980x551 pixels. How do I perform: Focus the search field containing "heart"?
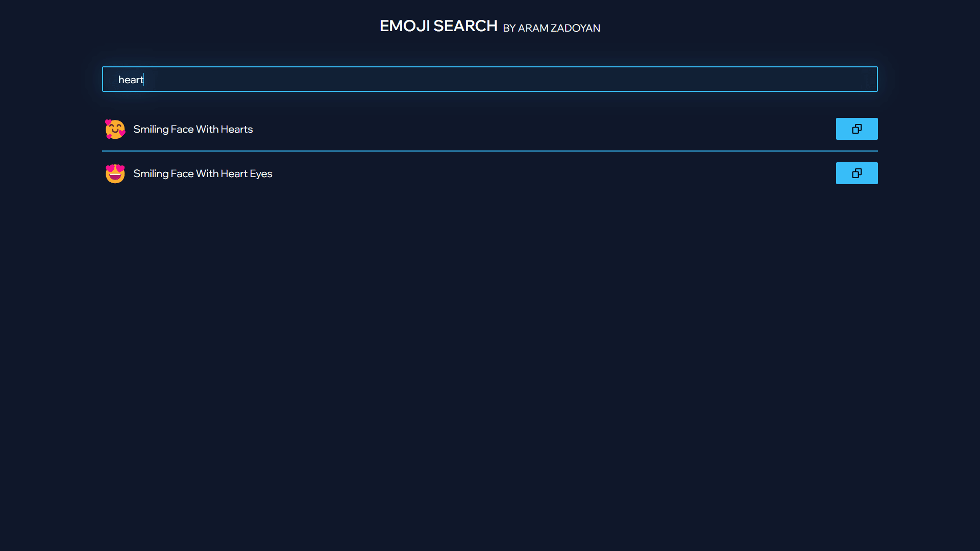pyautogui.click(x=490, y=79)
